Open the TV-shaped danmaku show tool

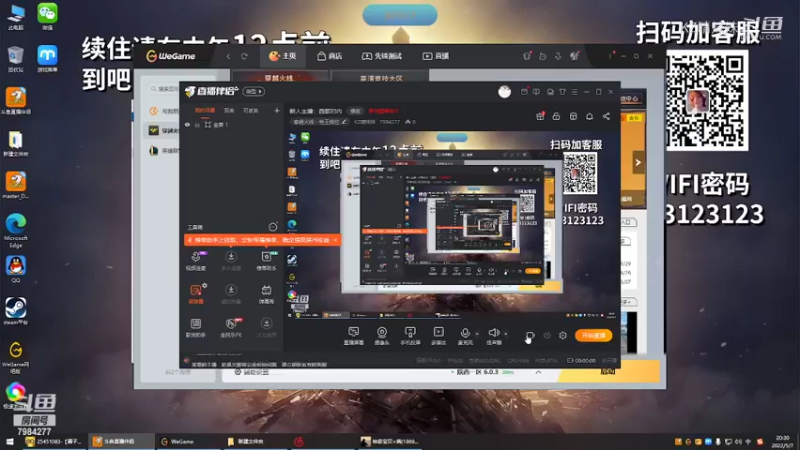click(x=266, y=294)
